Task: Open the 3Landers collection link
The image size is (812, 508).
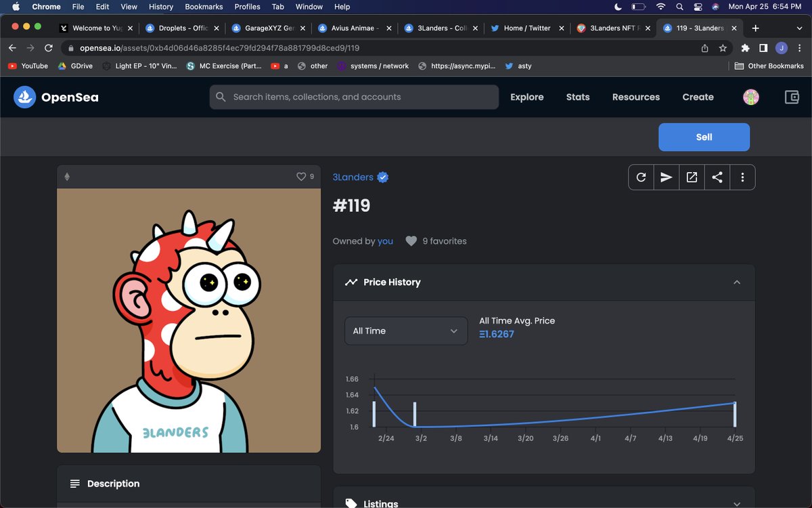Action: pos(353,177)
